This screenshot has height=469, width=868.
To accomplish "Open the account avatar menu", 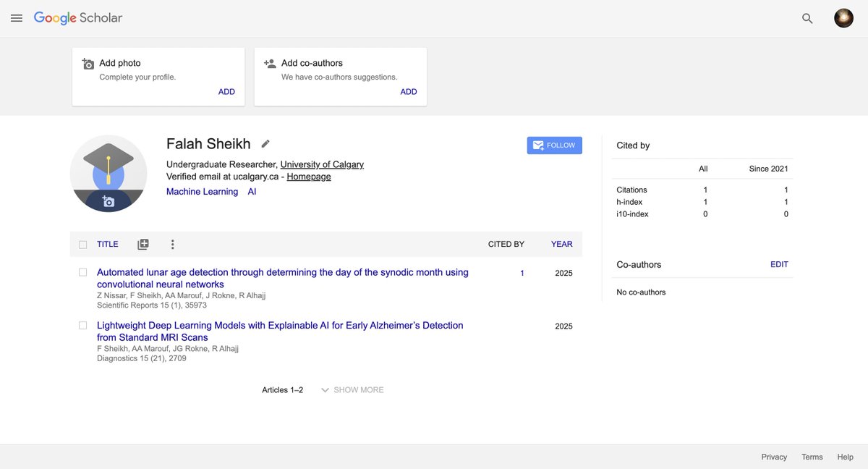I will (843, 18).
